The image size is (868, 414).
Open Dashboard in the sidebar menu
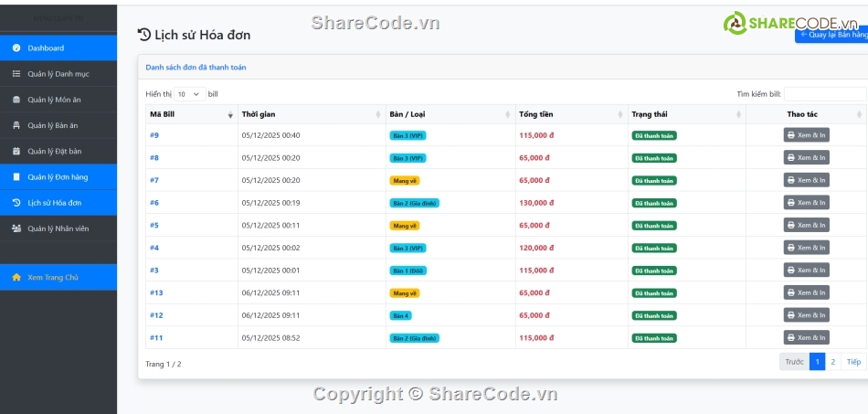point(58,48)
